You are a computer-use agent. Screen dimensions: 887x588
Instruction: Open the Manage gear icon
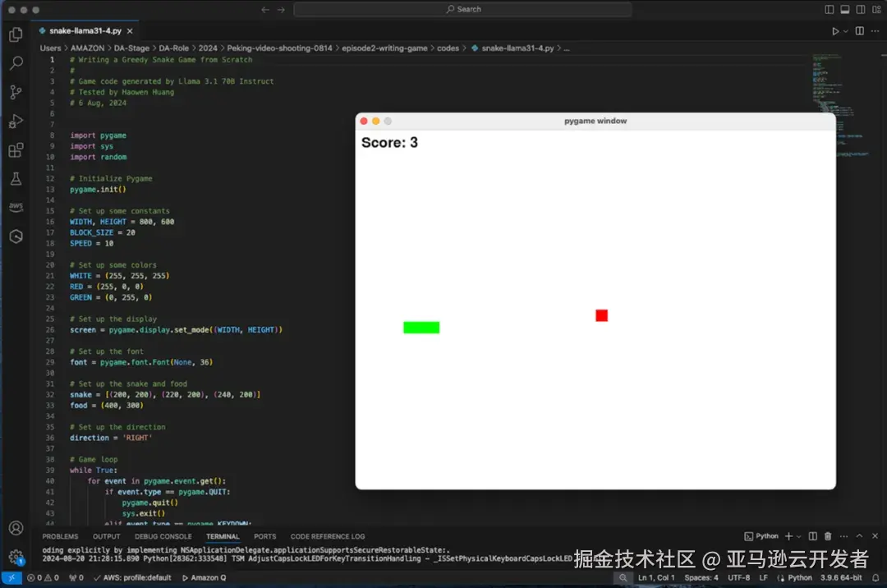(16, 557)
